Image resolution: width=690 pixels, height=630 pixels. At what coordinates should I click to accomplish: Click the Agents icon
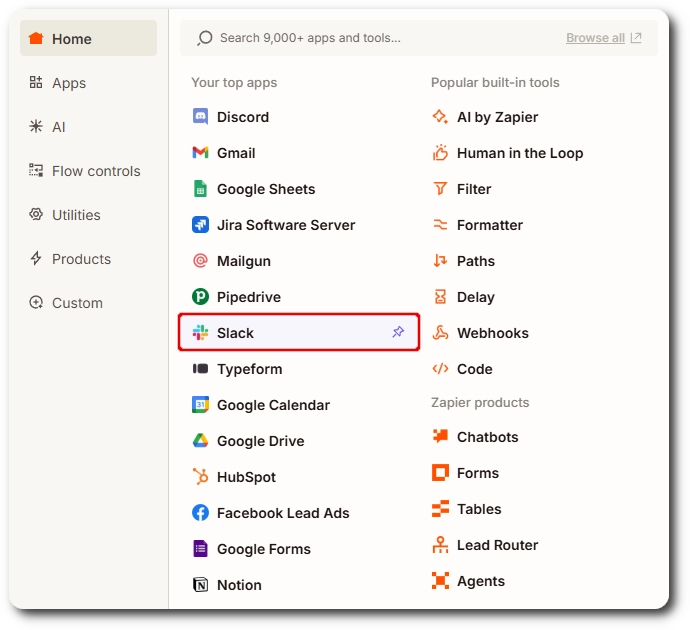click(x=440, y=581)
